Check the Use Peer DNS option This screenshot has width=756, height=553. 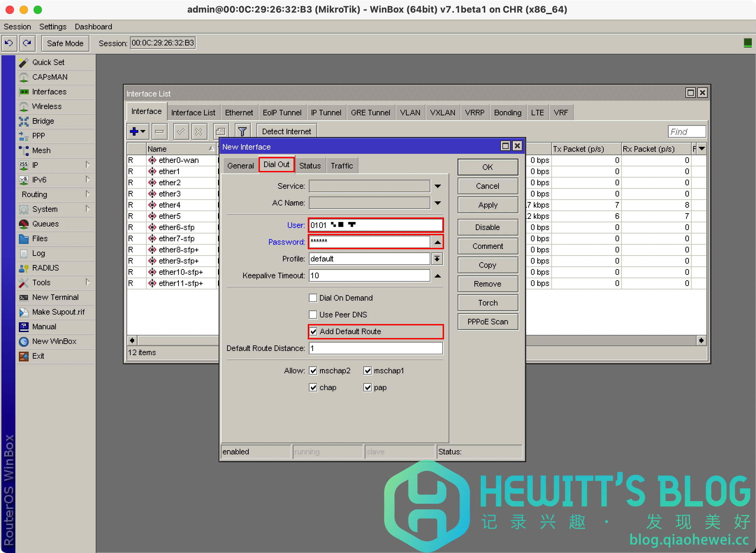313,315
